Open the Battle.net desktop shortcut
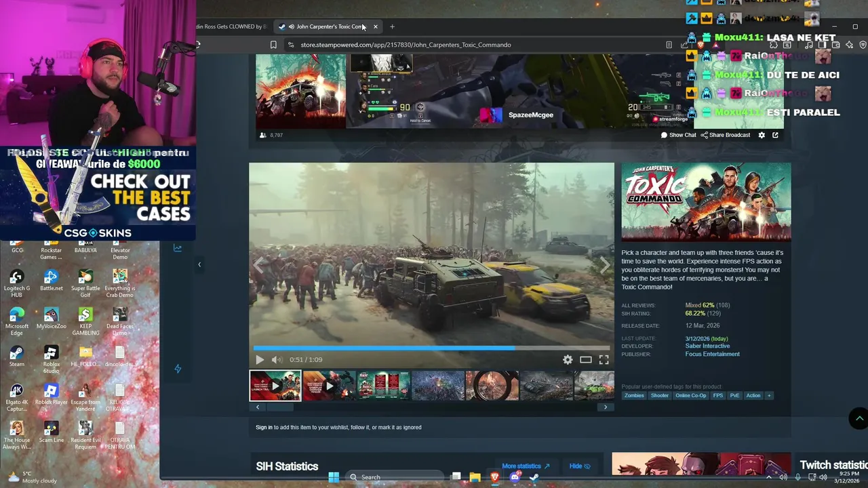Screen dimensions: 868x488 click(x=51, y=281)
